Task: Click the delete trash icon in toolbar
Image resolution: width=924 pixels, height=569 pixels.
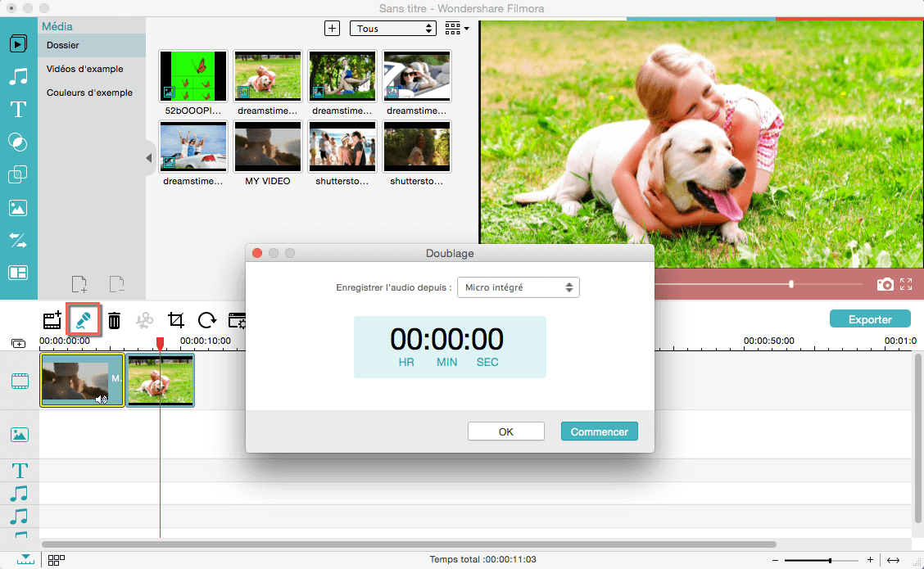Action: click(115, 320)
